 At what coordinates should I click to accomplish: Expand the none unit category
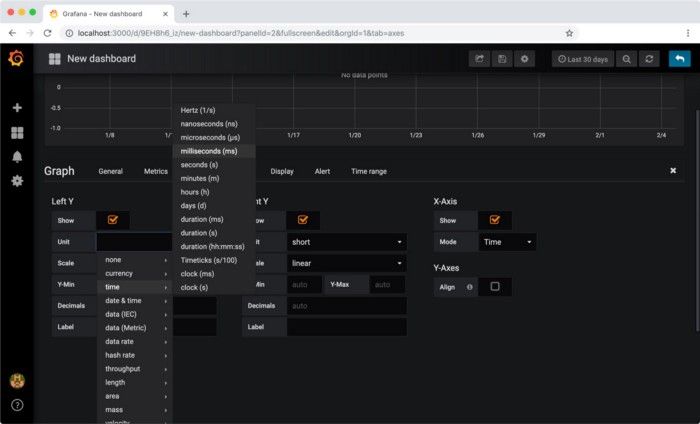(135, 260)
